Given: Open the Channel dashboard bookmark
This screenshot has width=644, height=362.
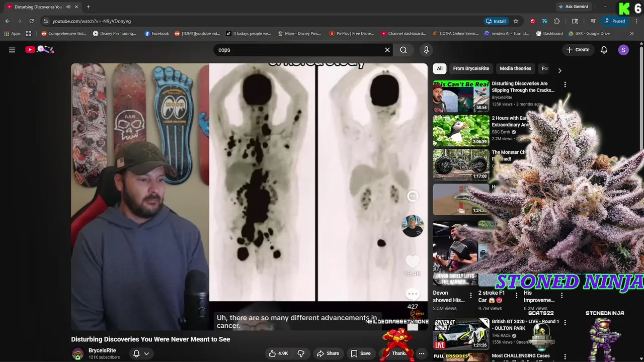Looking at the screenshot, I should [x=404, y=34].
